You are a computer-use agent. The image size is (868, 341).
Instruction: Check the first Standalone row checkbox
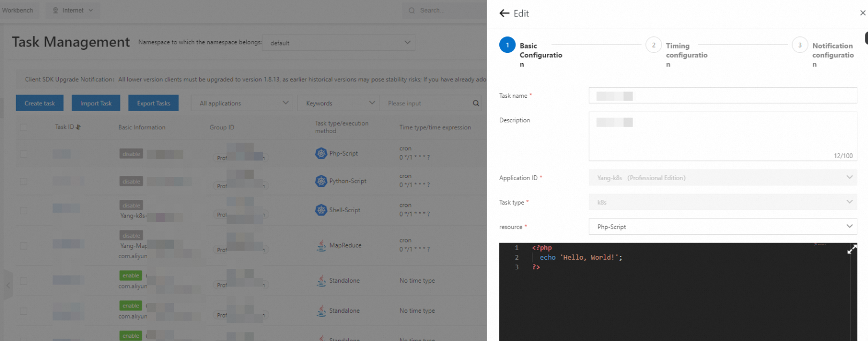tap(24, 281)
